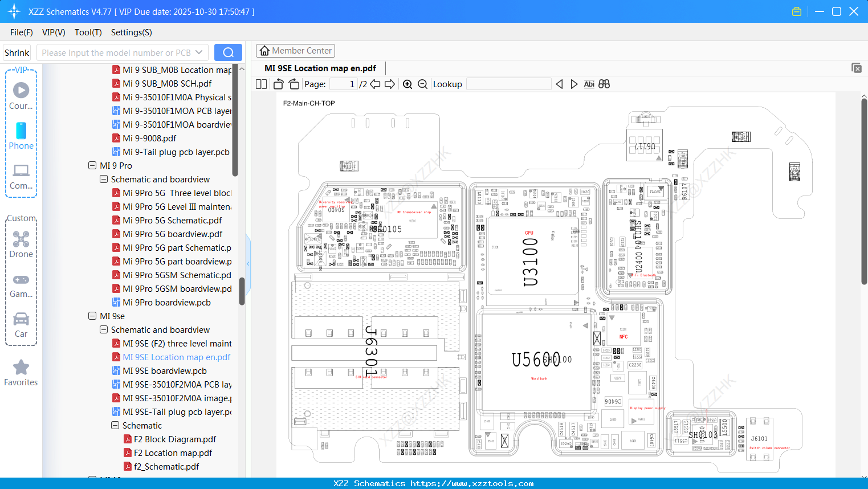Open the model number dropdown arrow
This screenshot has height=489, width=868.
(201, 52)
